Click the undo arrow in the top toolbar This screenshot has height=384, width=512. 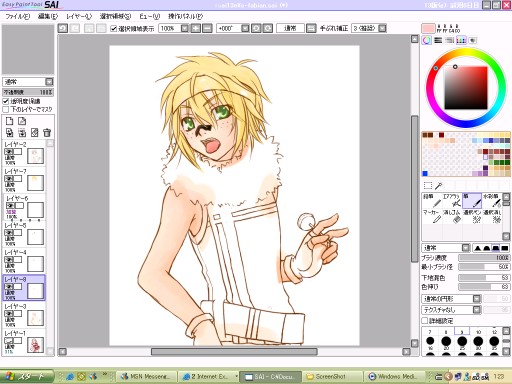tap(62, 28)
